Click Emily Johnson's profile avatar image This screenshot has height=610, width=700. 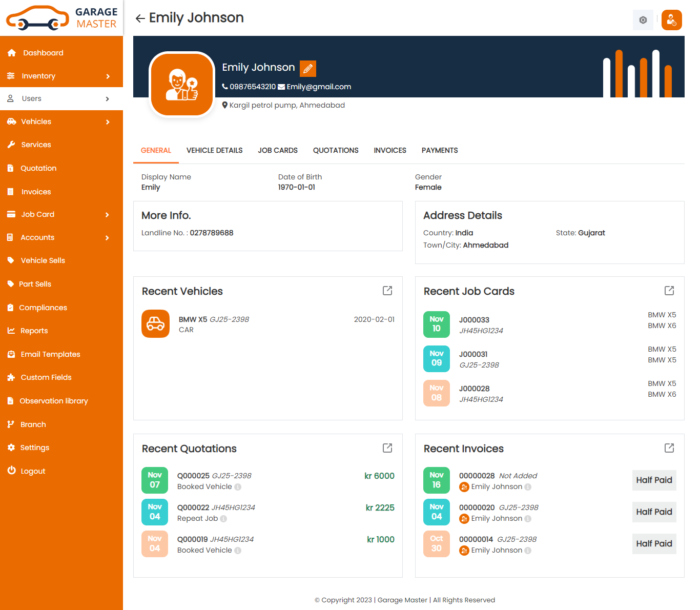tap(182, 85)
